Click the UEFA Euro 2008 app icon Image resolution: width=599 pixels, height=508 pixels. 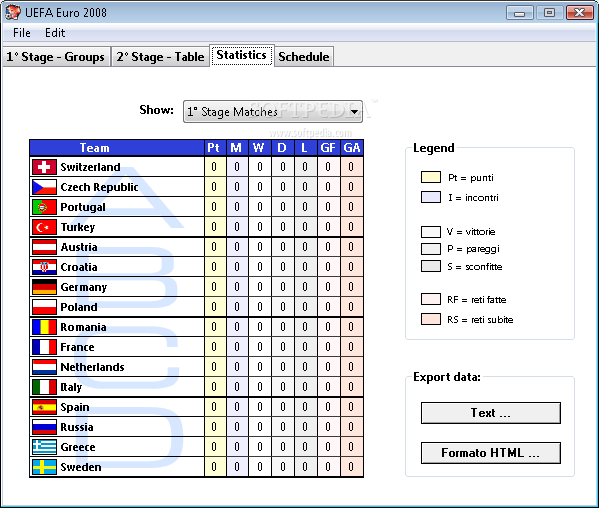(13, 12)
